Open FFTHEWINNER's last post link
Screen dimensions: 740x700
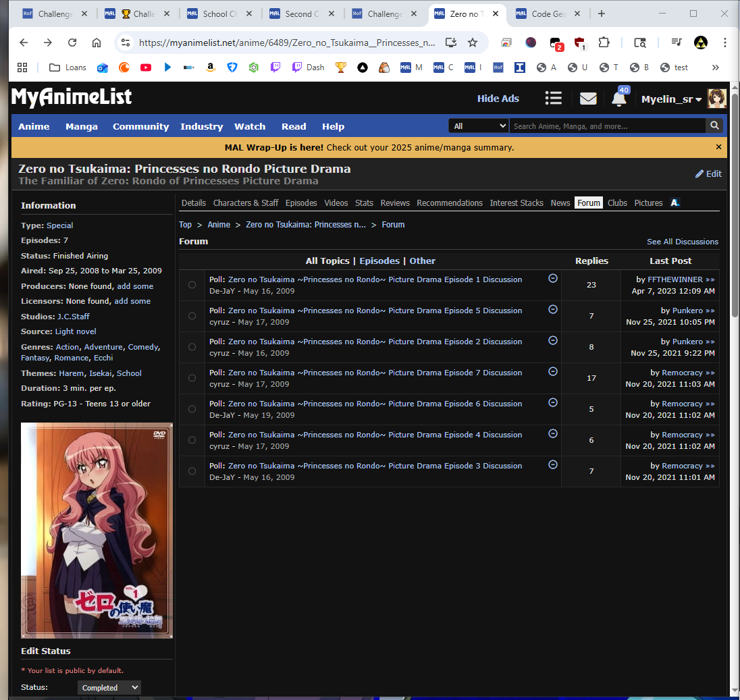pos(675,279)
